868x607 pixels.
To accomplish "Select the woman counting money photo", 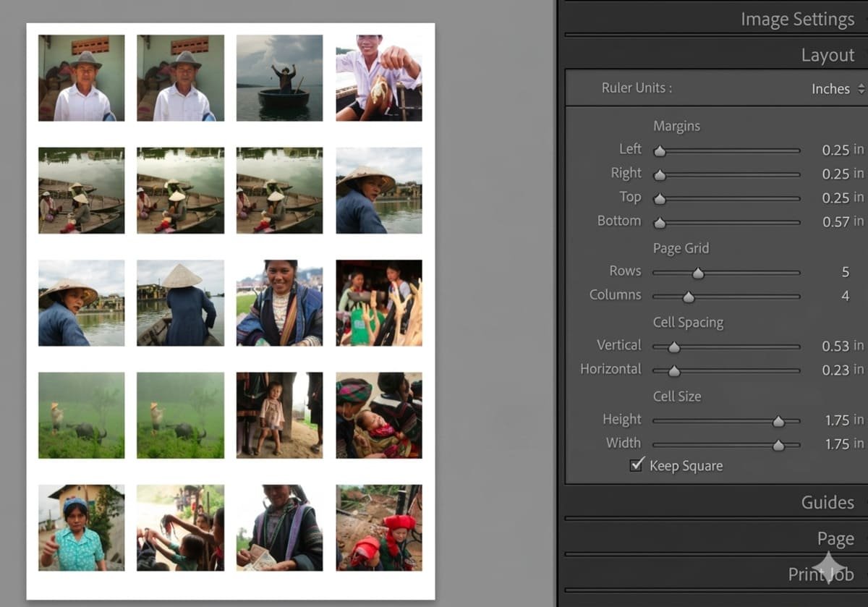I will 279,527.
